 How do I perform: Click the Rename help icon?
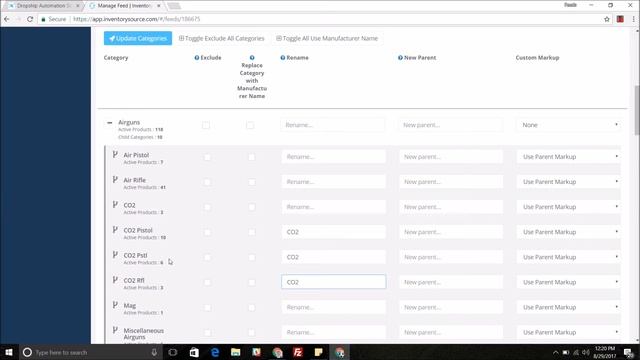(282, 58)
